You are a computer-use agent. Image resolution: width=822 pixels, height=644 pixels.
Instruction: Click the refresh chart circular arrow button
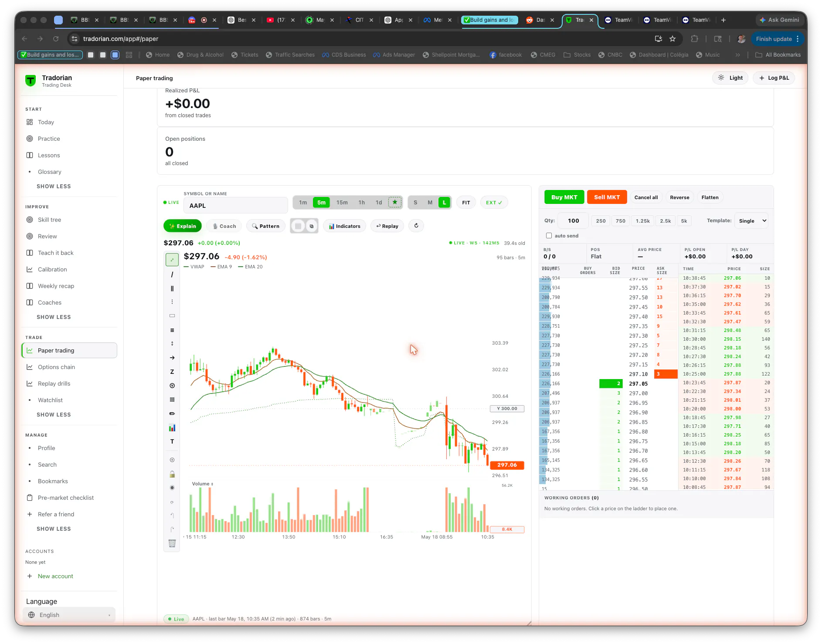(x=416, y=226)
